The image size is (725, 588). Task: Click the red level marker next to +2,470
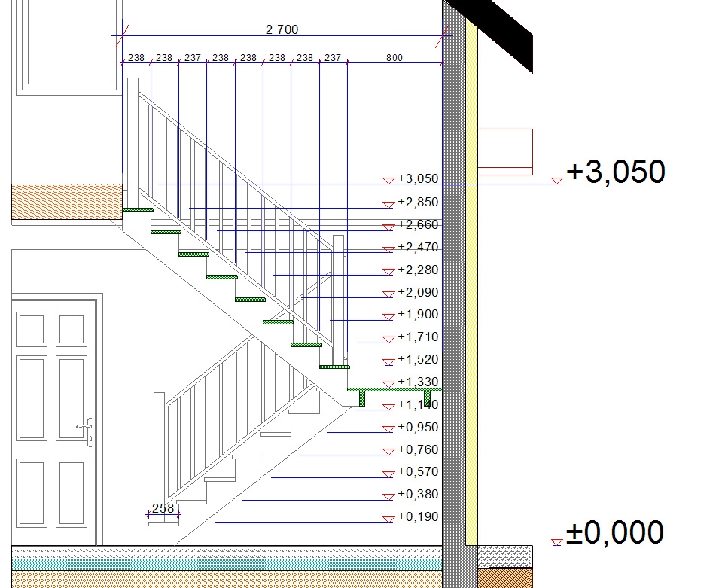pos(388,249)
